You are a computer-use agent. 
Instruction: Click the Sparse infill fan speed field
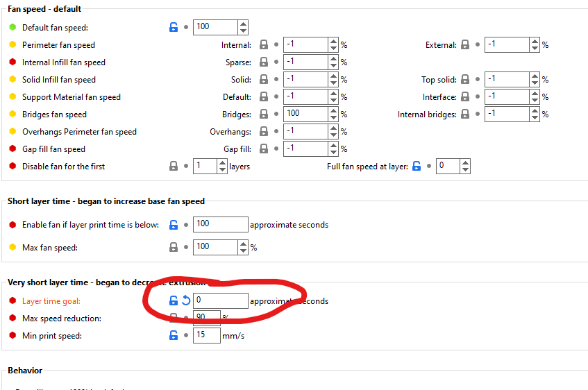[305, 62]
